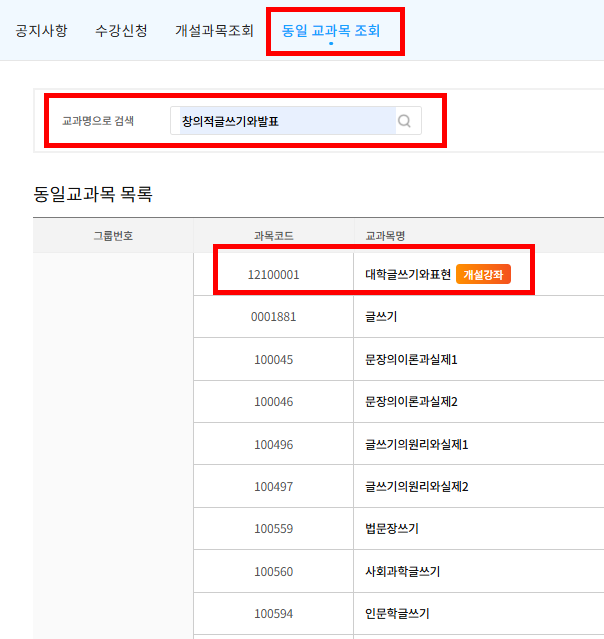Go to the 개설과목조회 tab

pyautogui.click(x=214, y=30)
